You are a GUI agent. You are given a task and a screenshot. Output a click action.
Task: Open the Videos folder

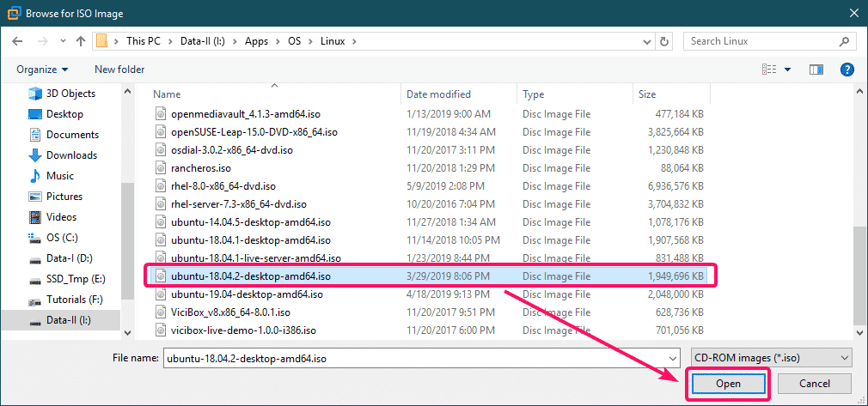(x=52, y=217)
